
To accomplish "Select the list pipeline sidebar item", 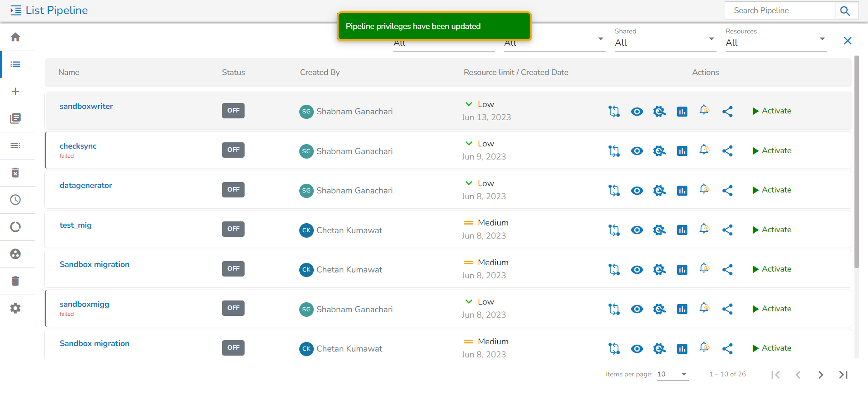I will tap(15, 64).
